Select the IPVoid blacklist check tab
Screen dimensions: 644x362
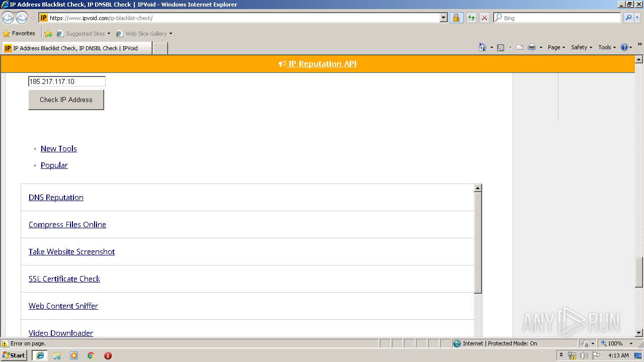pyautogui.click(x=76, y=48)
